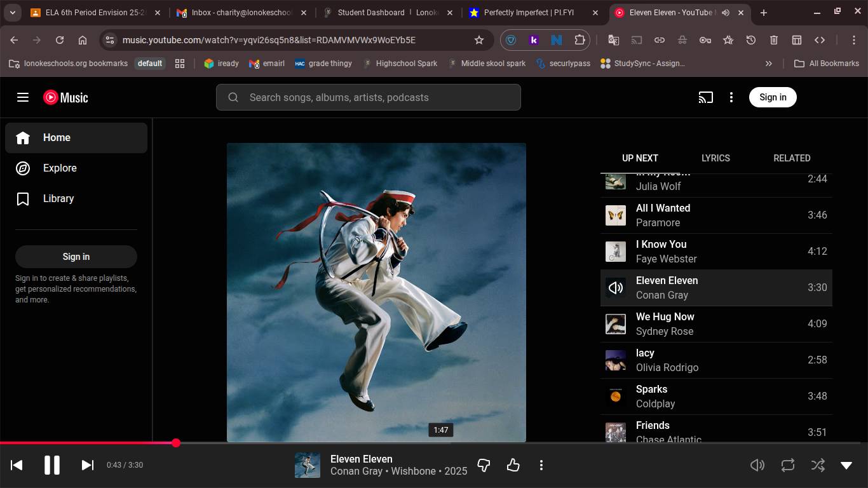Open the iready bookmark
Viewport: 868px width, 488px height.
coord(221,64)
